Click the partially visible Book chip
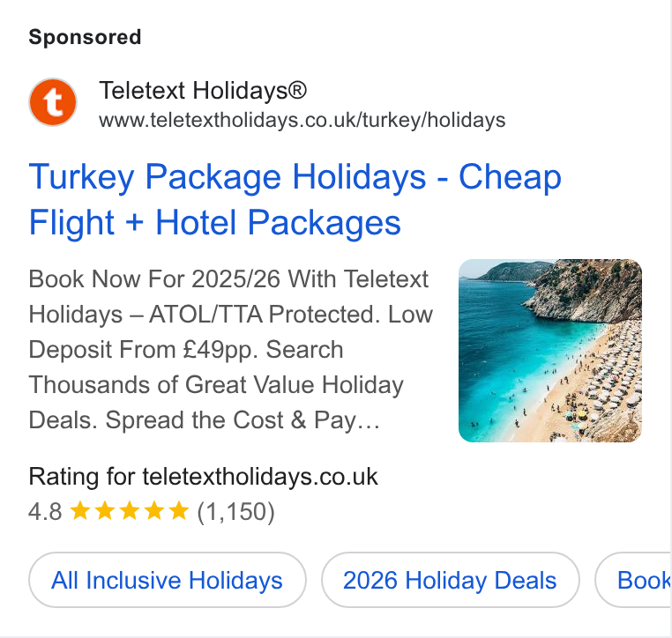 (x=632, y=580)
